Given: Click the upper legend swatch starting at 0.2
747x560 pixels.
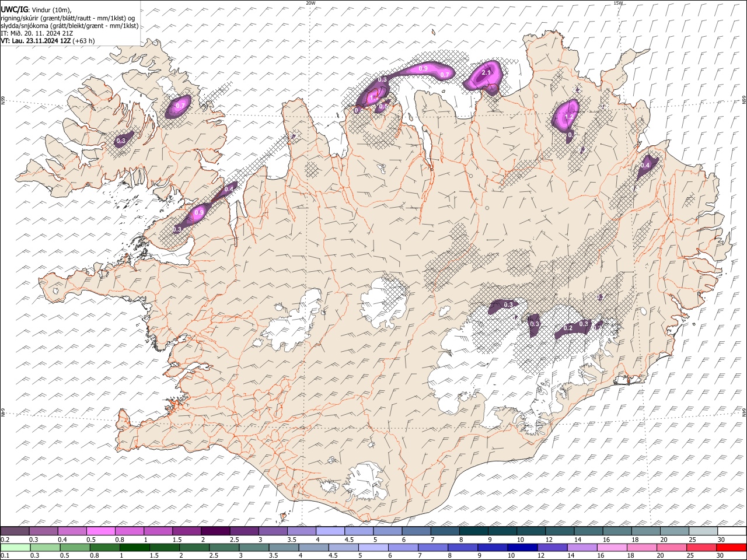Looking at the screenshot, I should click(15, 531).
